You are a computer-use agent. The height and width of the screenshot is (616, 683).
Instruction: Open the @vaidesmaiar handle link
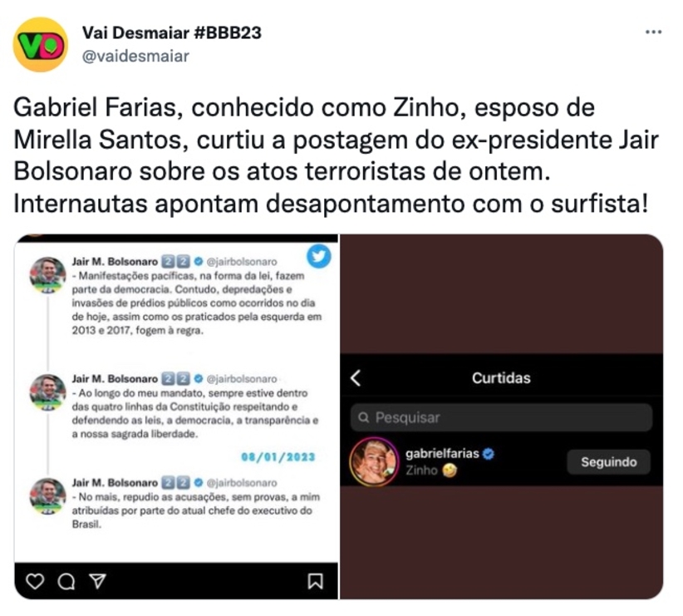point(135,57)
